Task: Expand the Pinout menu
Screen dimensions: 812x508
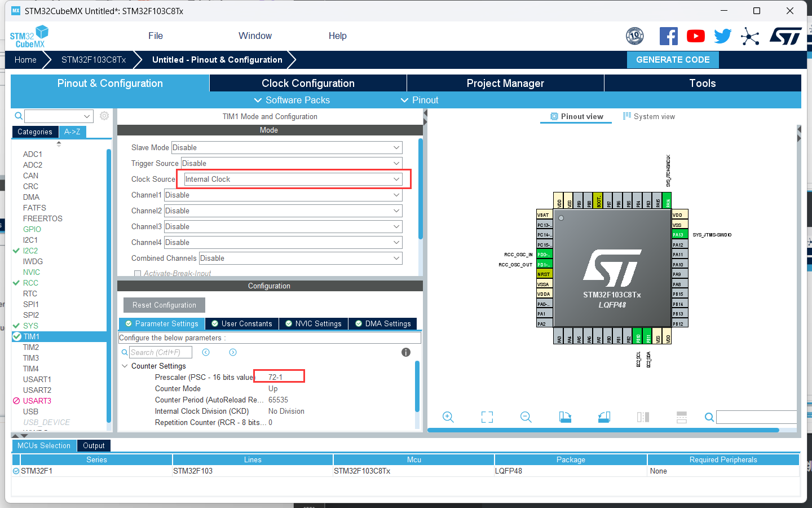Action: [420, 100]
